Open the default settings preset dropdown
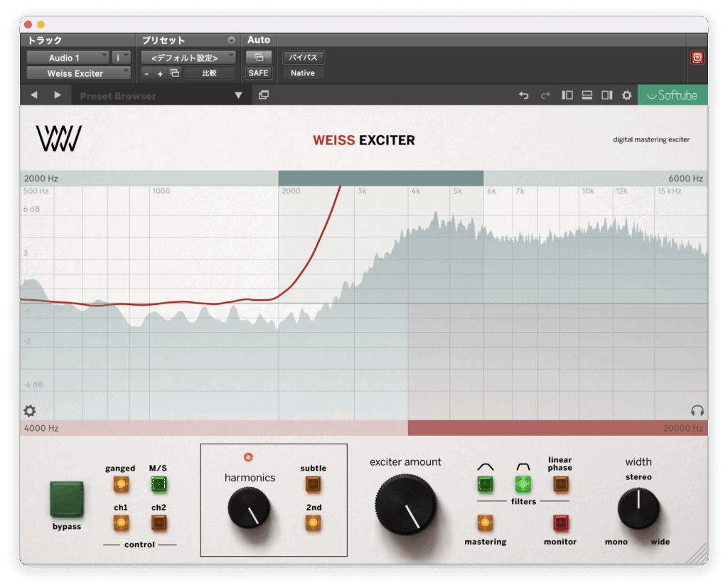This screenshot has height=588, width=728. 188,58
